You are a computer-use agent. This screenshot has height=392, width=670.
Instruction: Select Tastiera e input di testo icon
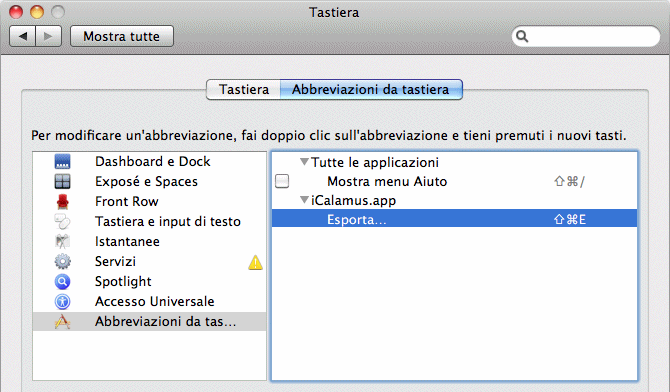(x=62, y=221)
